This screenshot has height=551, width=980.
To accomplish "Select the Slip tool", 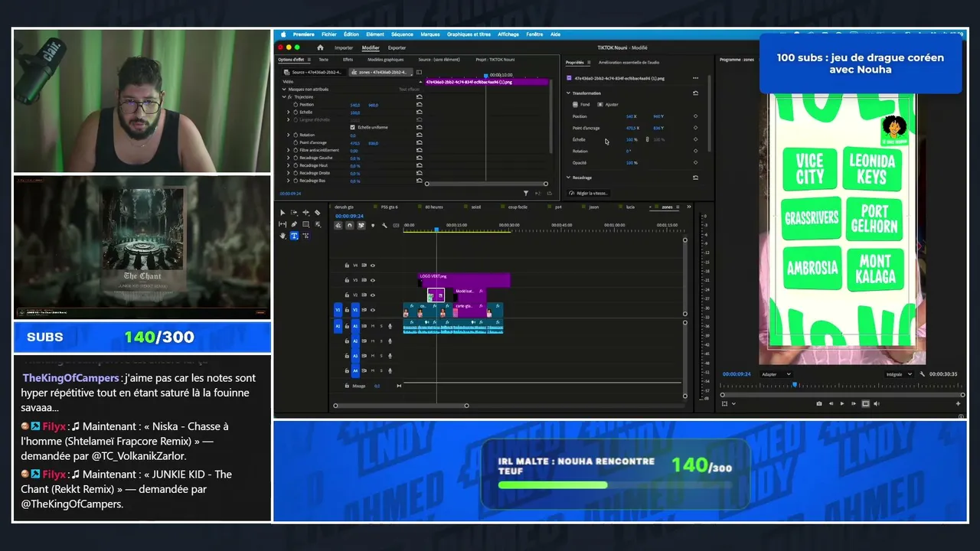I will [x=283, y=224].
